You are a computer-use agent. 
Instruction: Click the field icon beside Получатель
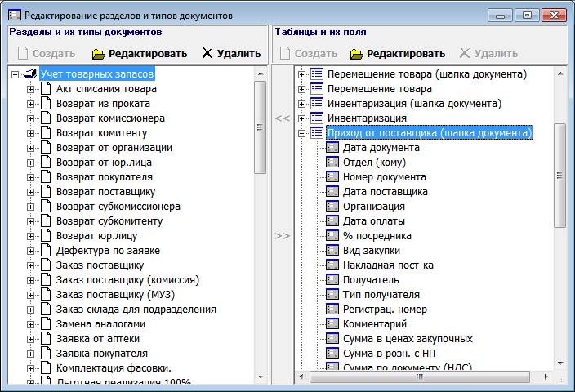332,280
